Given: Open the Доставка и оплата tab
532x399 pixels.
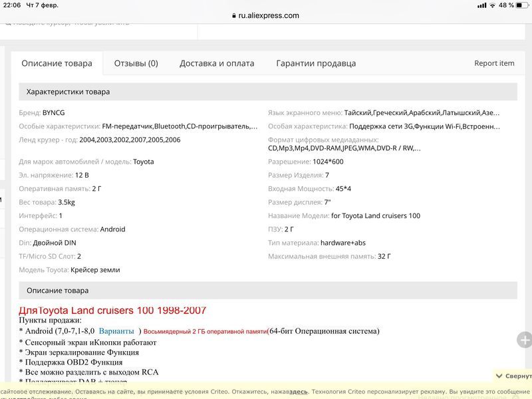Looking at the screenshot, I should [217, 63].
